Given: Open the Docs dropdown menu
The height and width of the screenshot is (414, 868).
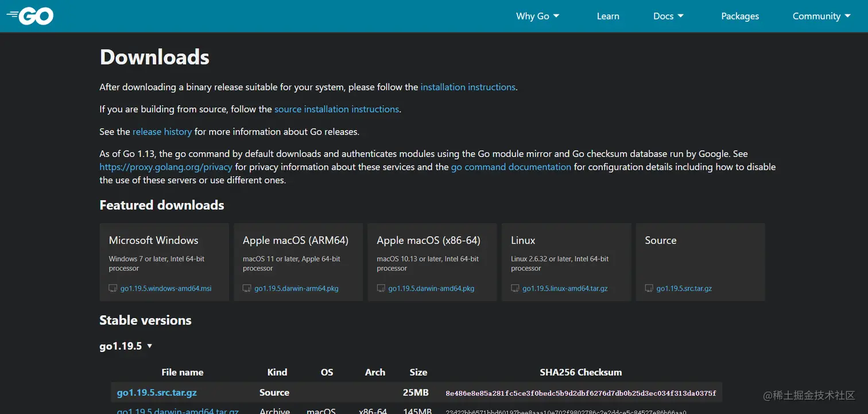Looking at the screenshot, I should click(x=668, y=16).
